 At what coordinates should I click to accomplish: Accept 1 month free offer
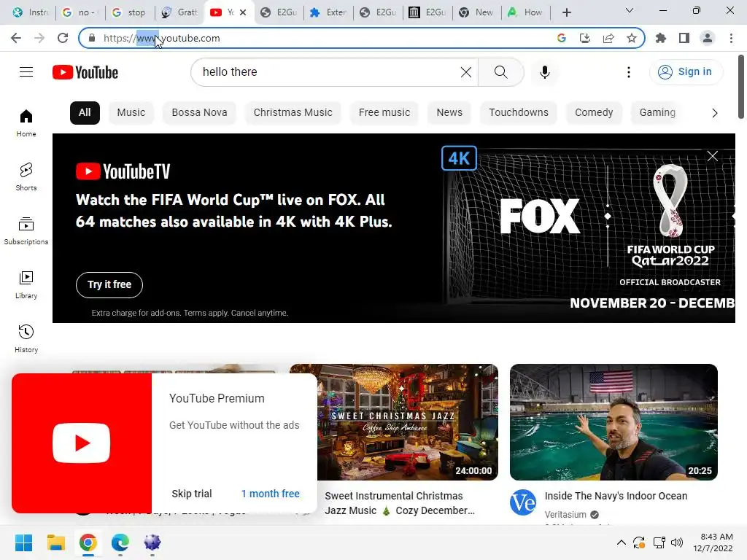coord(270,494)
